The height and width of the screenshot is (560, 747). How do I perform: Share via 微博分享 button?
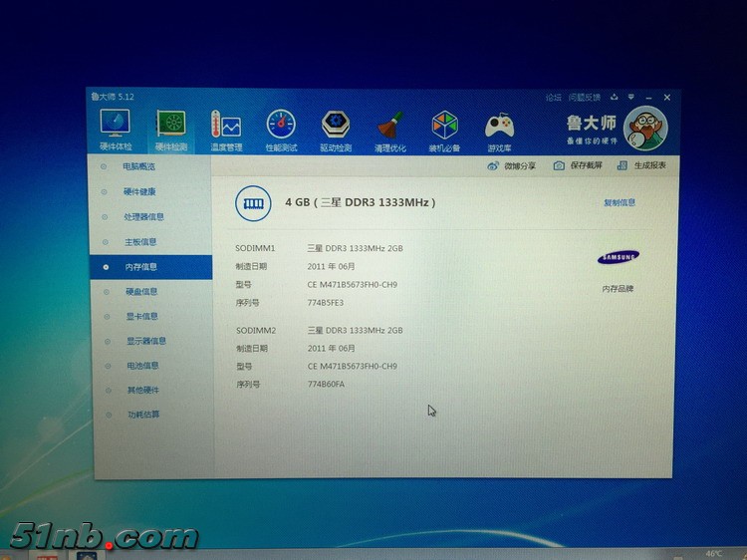coord(512,166)
